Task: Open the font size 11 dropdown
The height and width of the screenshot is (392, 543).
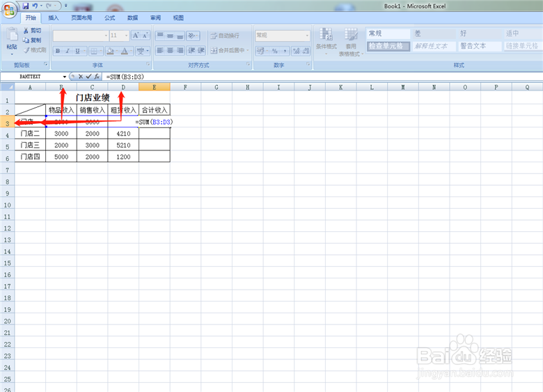Action: (x=126, y=36)
